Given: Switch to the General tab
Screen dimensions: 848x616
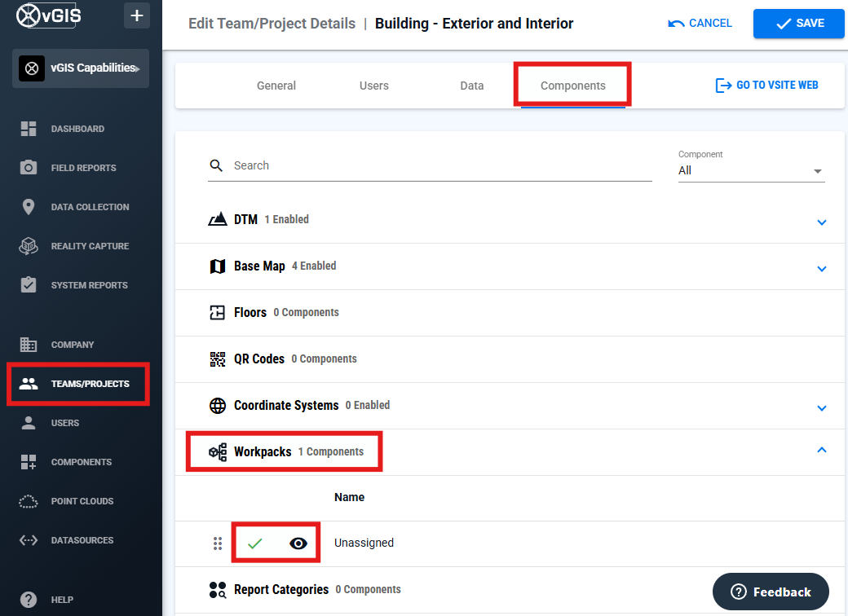Looking at the screenshot, I should coord(276,86).
